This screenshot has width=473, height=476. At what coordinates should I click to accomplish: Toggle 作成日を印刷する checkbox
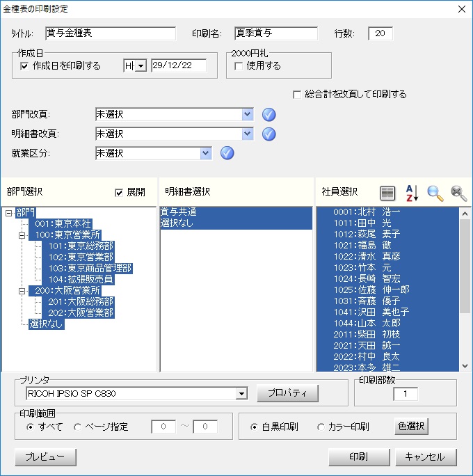pyautogui.click(x=24, y=66)
